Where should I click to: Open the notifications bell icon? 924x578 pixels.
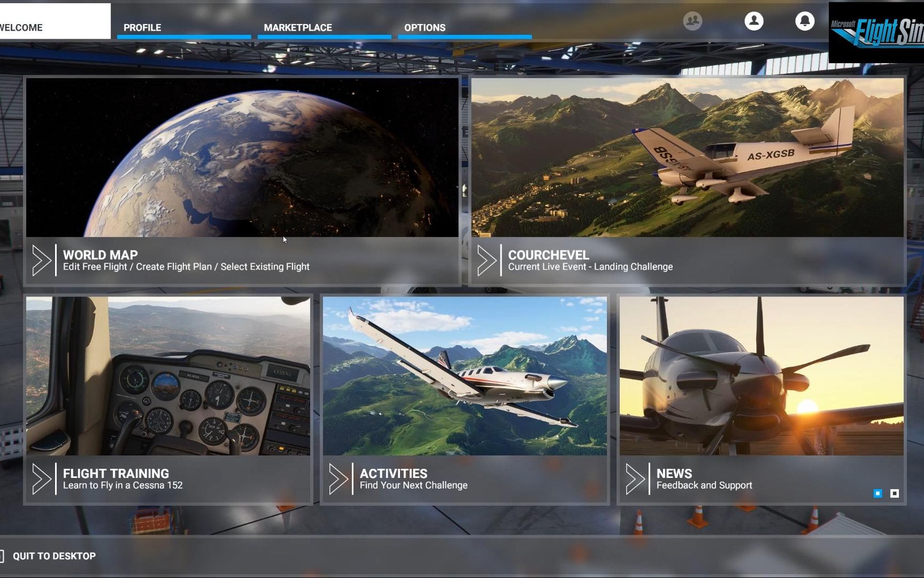(x=805, y=21)
